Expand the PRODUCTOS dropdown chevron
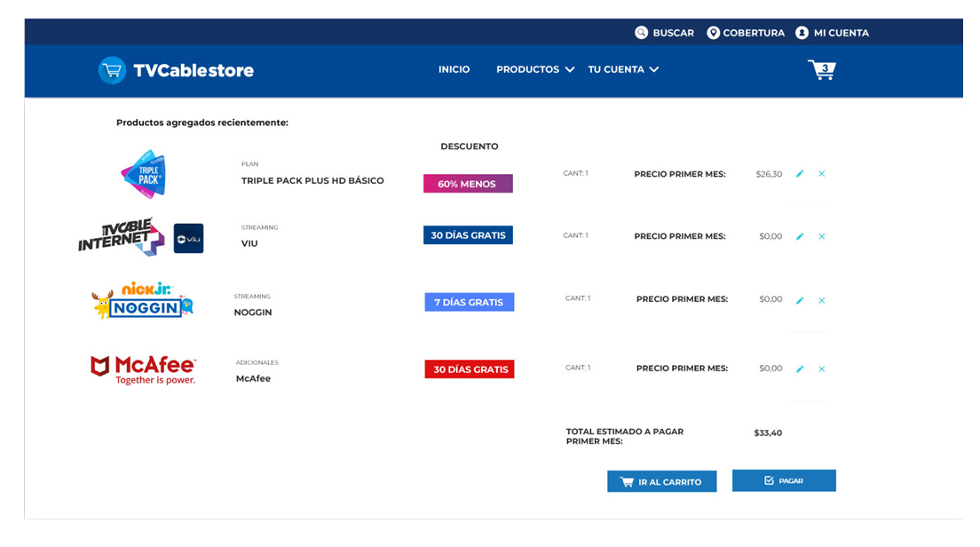 pyautogui.click(x=569, y=69)
